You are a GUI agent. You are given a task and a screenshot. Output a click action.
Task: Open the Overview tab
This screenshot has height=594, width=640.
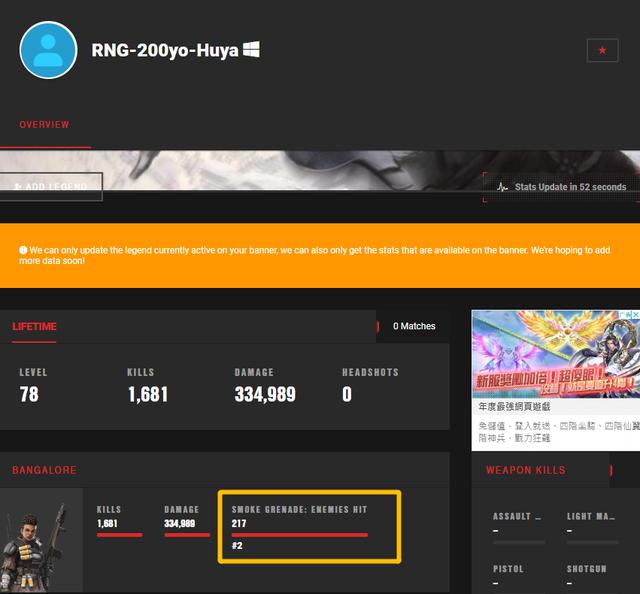click(44, 125)
